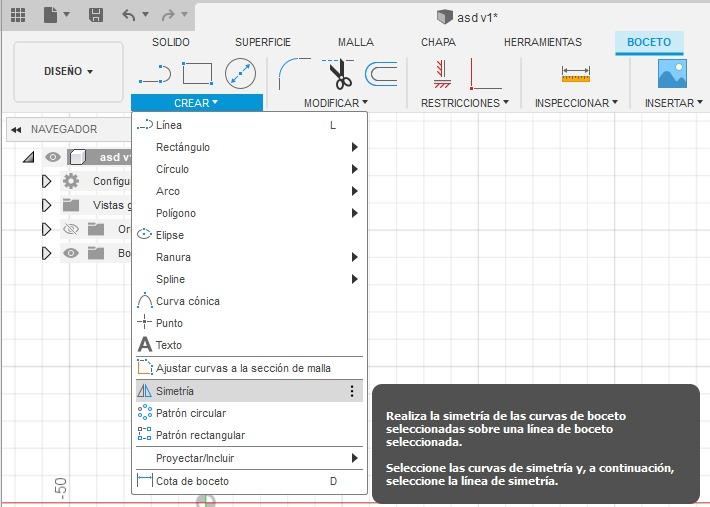Click the File document icon

(50, 15)
